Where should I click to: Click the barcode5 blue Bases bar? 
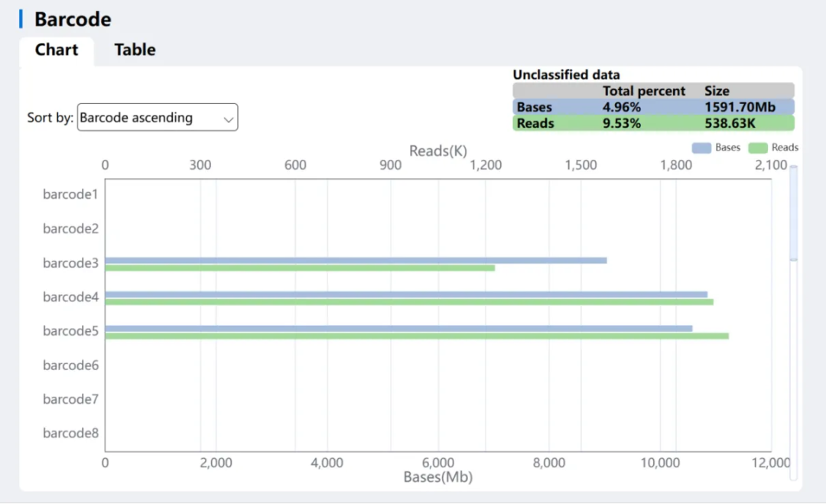pos(398,329)
